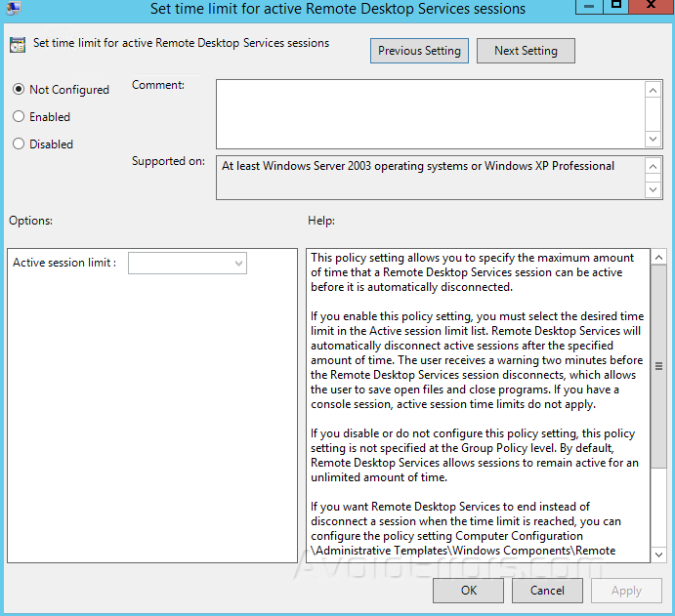Screen dimensions: 675x616
Task: Click inside the Comment text field
Action: tap(430, 113)
